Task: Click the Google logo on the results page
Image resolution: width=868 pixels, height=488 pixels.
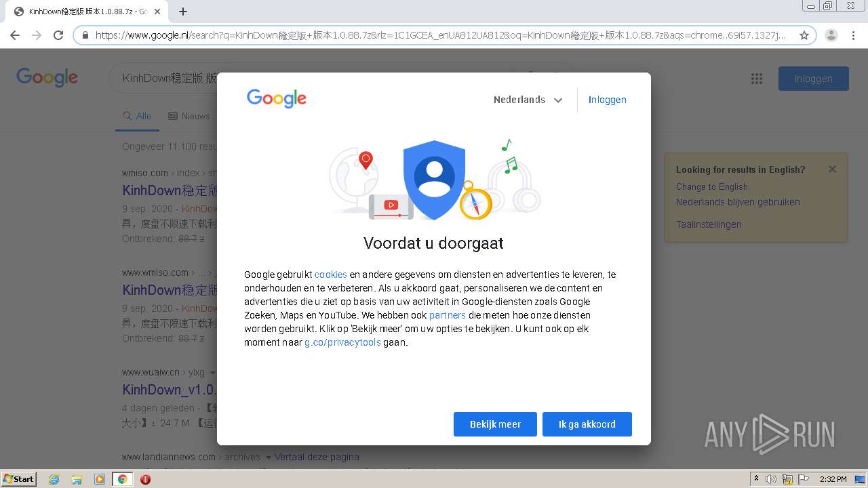Action: click(x=47, y=77)
